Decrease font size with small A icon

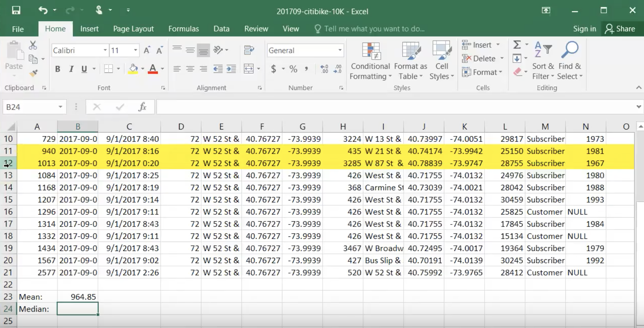[x=159, y=50]
